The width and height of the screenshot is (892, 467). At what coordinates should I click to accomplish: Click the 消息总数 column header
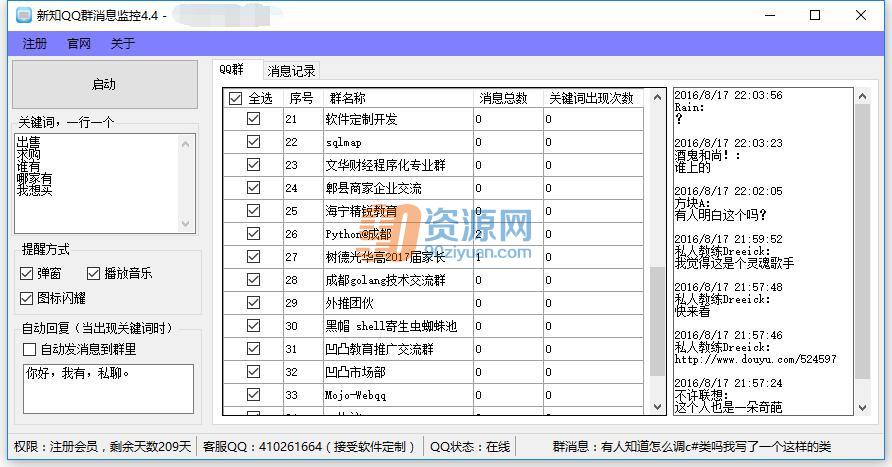[x=508, y=98]
